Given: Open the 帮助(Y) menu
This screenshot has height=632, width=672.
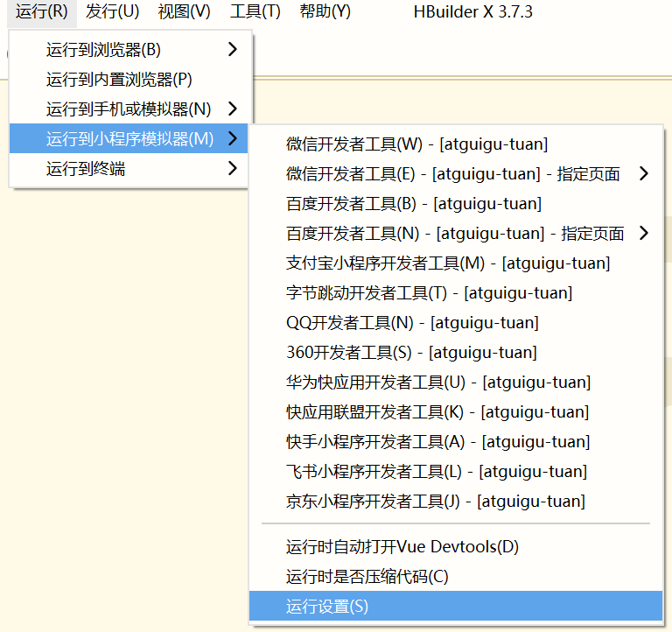Looking at the screenshot, I should 325,12.
